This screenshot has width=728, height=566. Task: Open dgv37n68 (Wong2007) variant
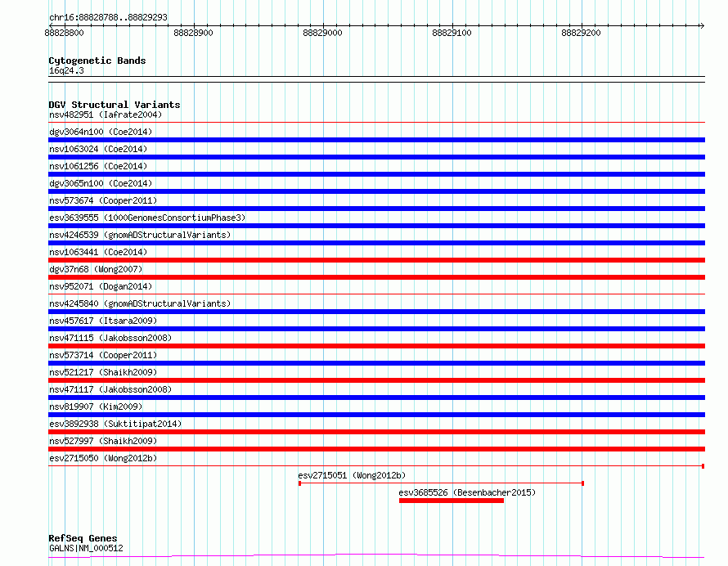[96, 269]
